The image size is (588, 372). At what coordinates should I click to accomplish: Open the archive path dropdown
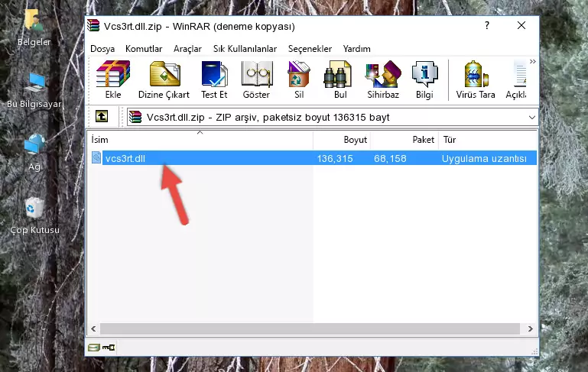click(x=531, y=118)
